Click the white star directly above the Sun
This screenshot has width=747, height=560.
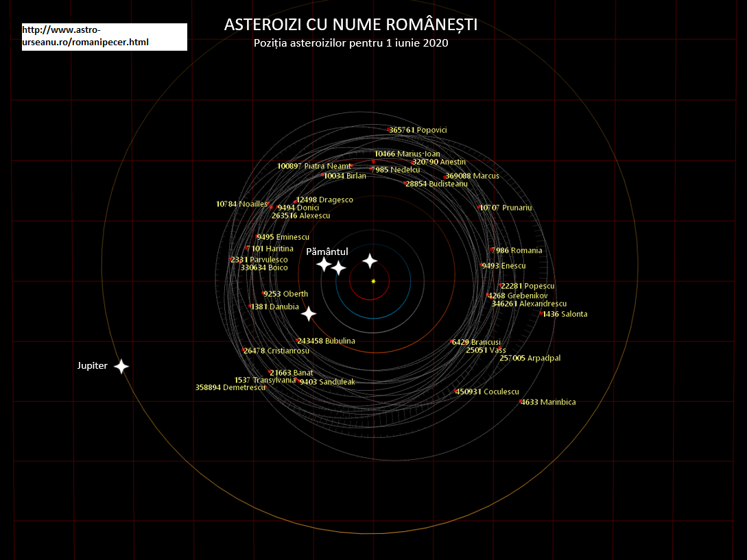click(x=370, y=260)
